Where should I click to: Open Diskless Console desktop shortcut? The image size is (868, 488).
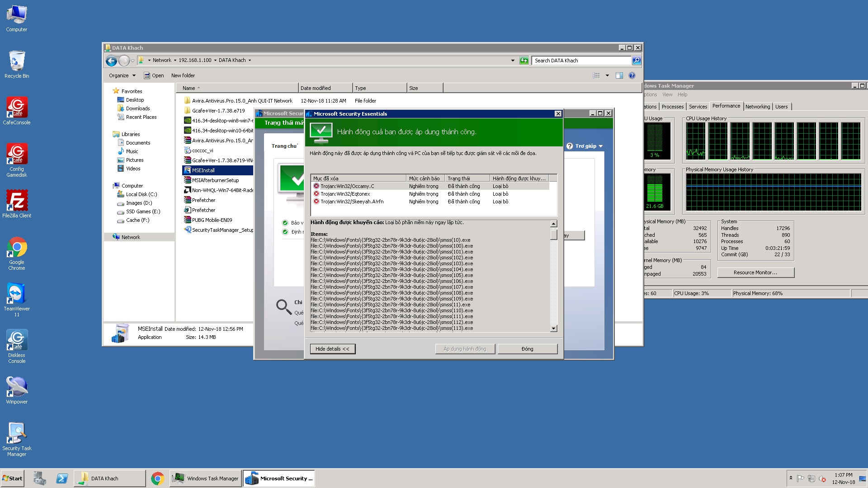[17, 347]
